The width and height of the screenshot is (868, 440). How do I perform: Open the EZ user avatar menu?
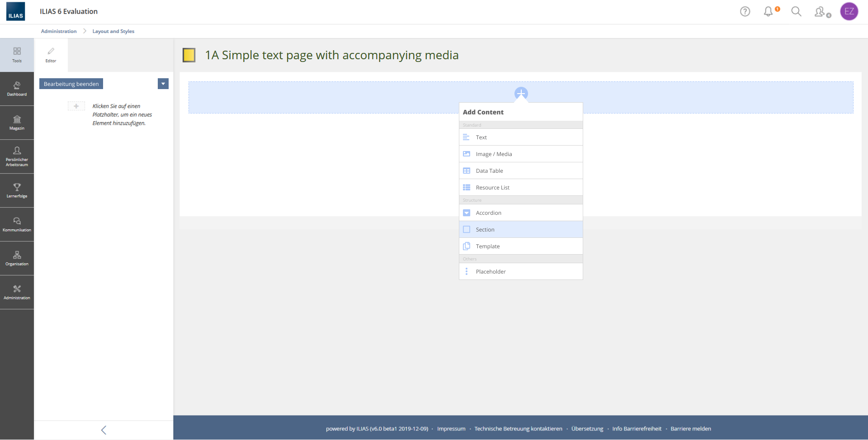pos(849,12)
